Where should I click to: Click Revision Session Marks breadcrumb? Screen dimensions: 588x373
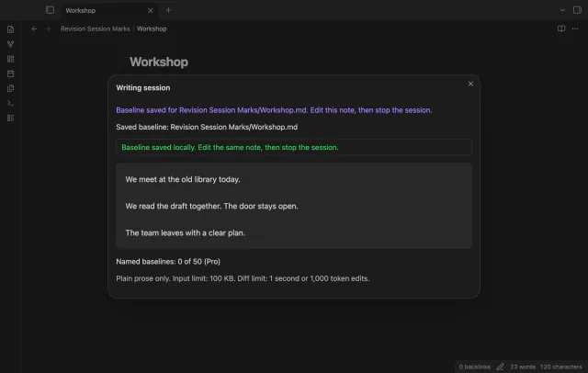(96, 28)
